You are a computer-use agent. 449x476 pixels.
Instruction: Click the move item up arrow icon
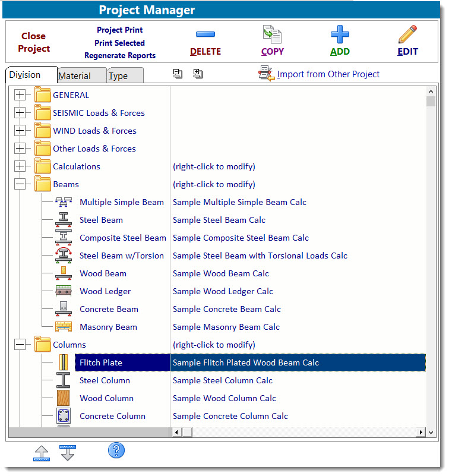(42, 453)
